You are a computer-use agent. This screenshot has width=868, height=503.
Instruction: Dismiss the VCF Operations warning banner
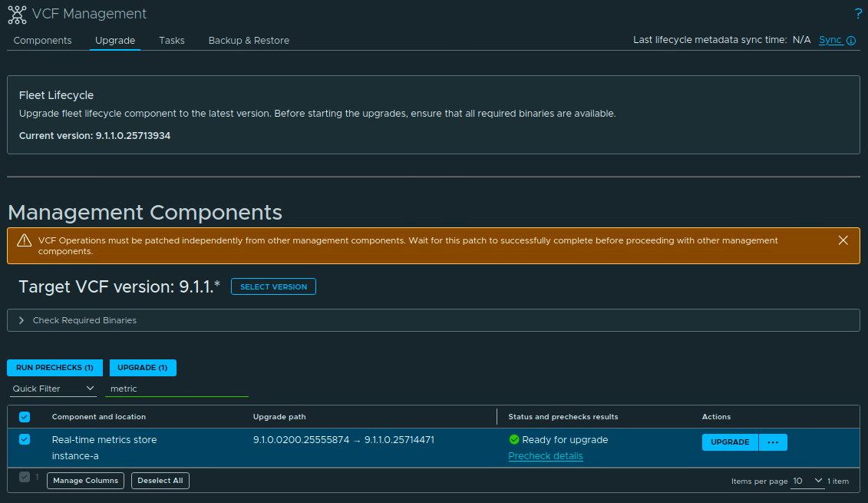843,240
